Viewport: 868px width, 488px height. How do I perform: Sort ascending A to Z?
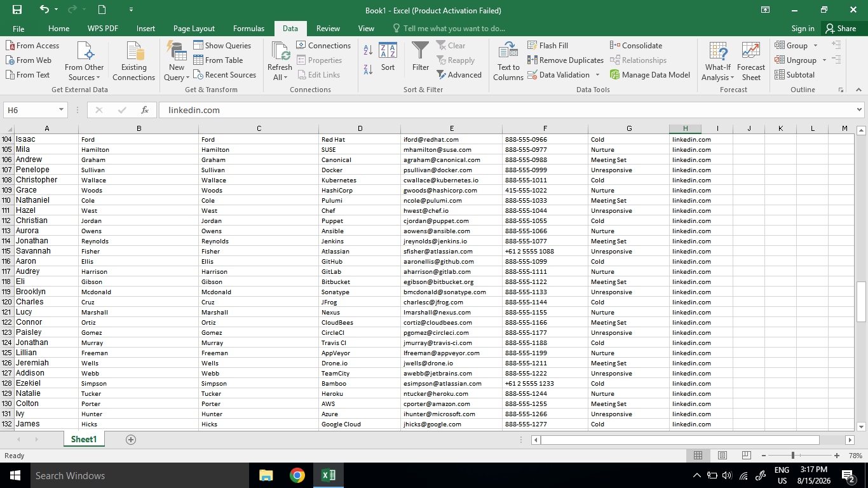coord(368,50)
